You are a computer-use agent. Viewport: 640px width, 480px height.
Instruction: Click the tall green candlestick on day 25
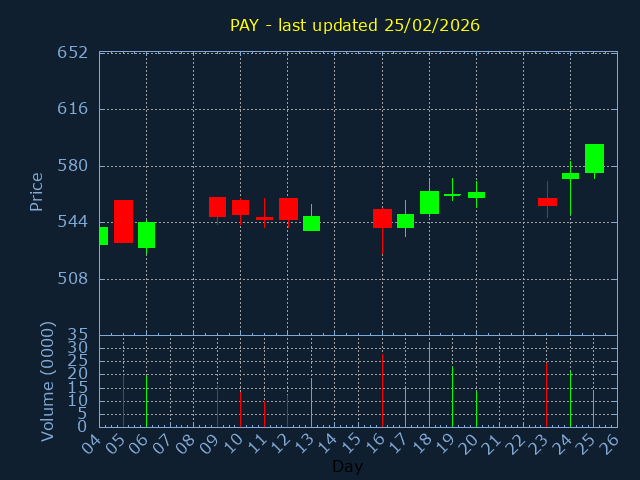pyautogui.click(x=594, y=158)
